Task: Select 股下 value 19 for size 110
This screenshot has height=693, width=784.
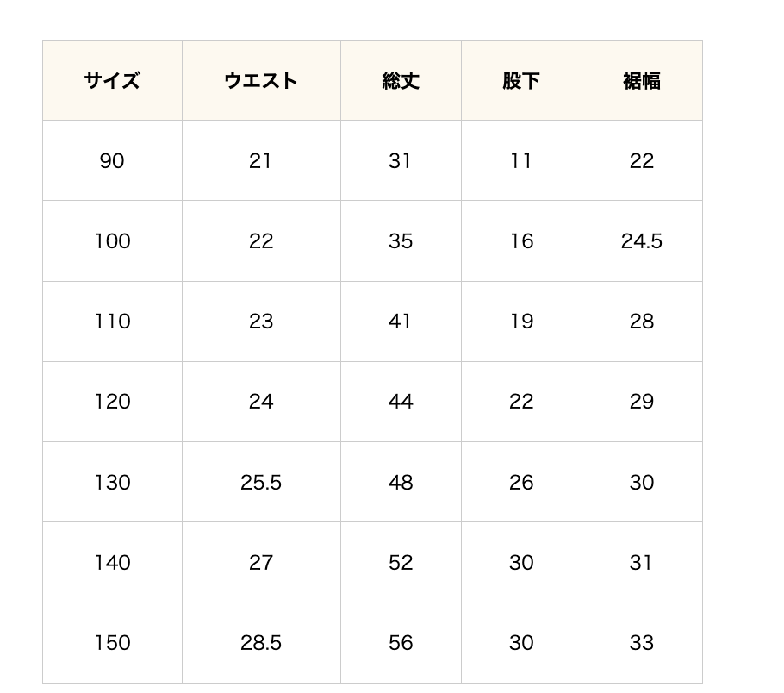Action: (521, 322)
